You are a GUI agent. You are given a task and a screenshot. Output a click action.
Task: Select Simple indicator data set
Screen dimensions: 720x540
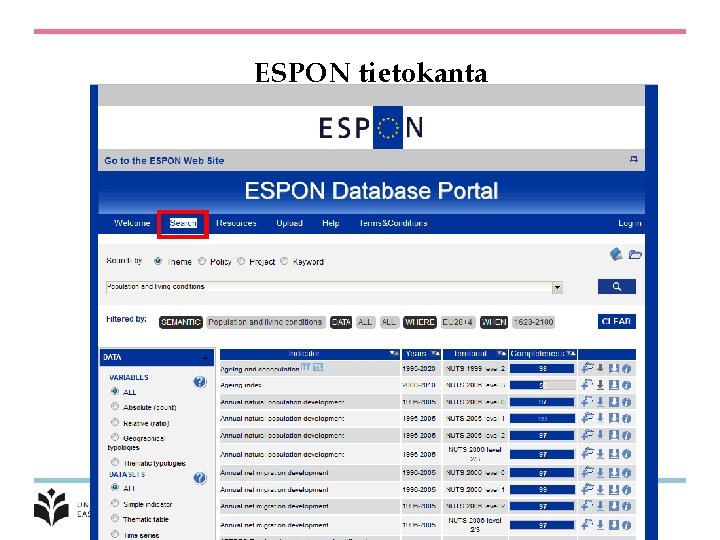(x=115, y=503)
